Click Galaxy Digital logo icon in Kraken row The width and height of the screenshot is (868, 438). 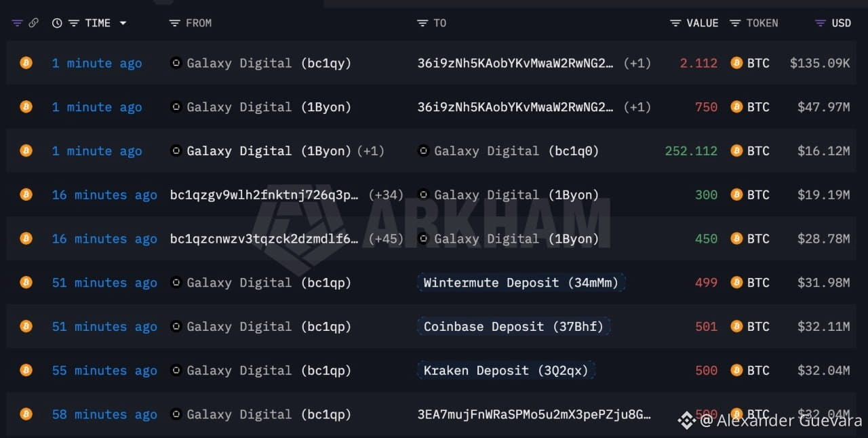(x=176, y=370)
